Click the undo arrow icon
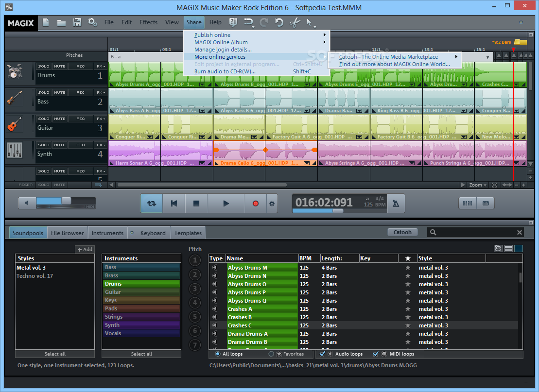This screenshot has width=539, height=392. pyautogui.click(x=279, y=23)
